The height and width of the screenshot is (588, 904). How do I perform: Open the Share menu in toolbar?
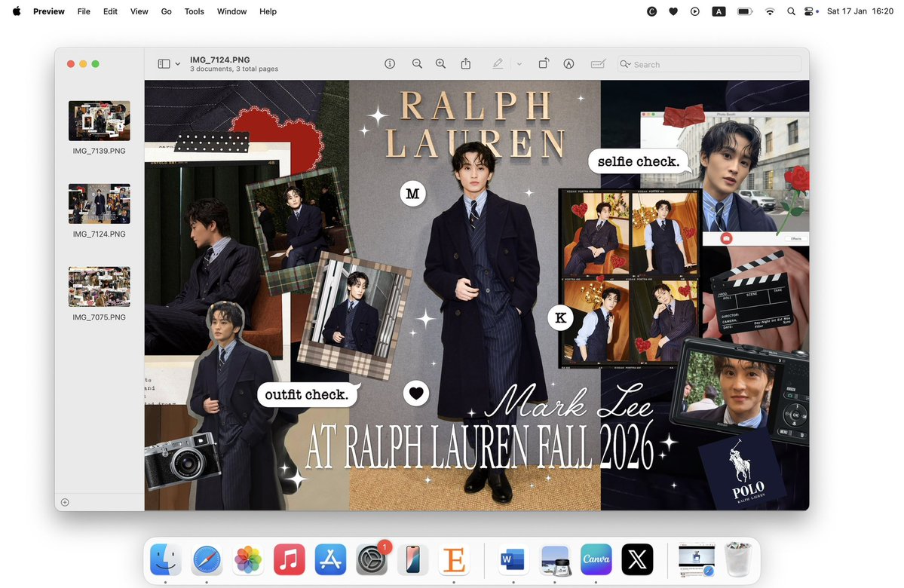tap(466, 64)
